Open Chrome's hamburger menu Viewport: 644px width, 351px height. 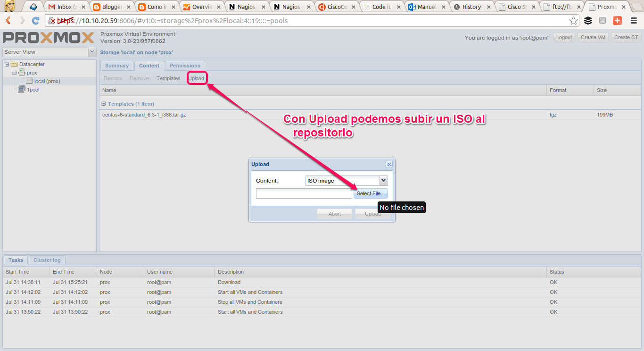coord(634,20)
